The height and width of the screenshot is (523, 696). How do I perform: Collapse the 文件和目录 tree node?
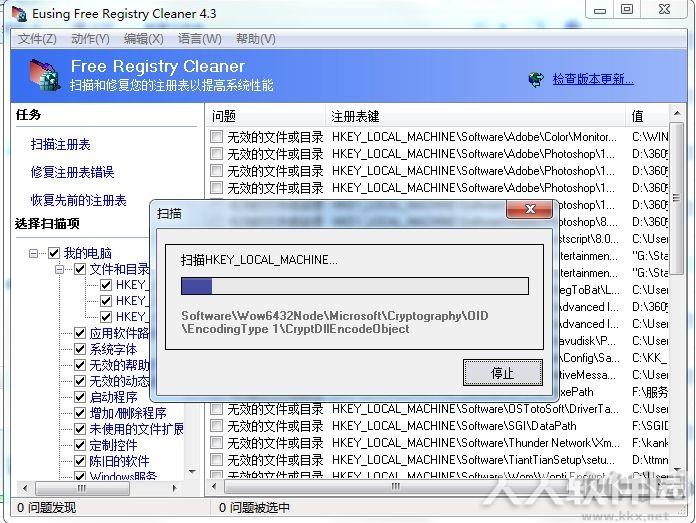coord(59,269)
